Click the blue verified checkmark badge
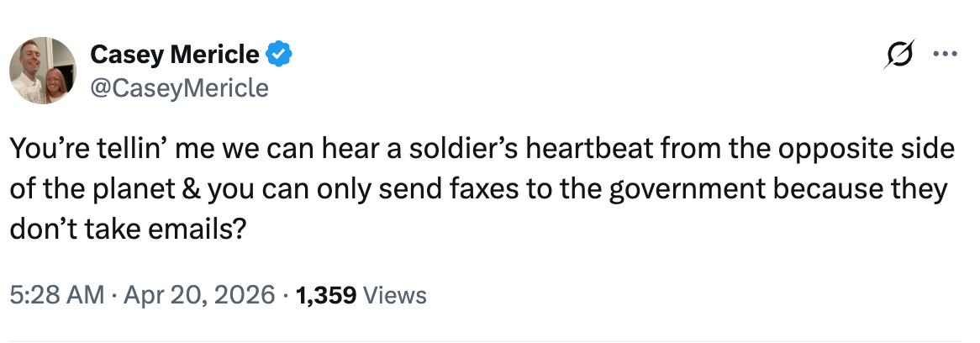This screenshot has height=343, width=980. tap(279, 55)
